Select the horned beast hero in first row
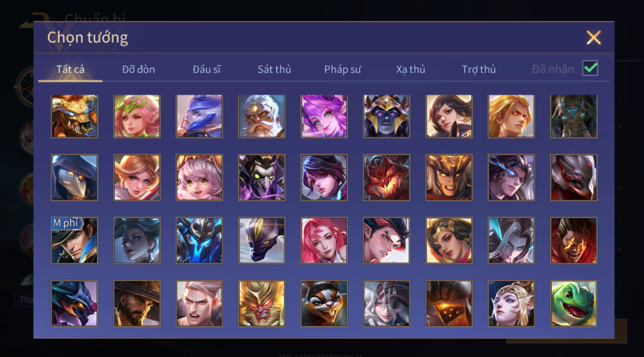Screen dimensions: 644x357 point(74,116)
